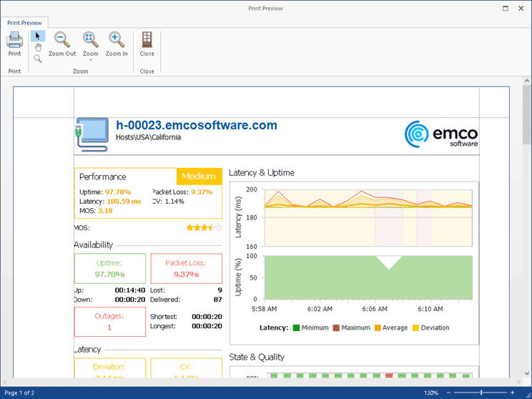Click the host computer icon
The image size is (532, 399).
(92, 134)
